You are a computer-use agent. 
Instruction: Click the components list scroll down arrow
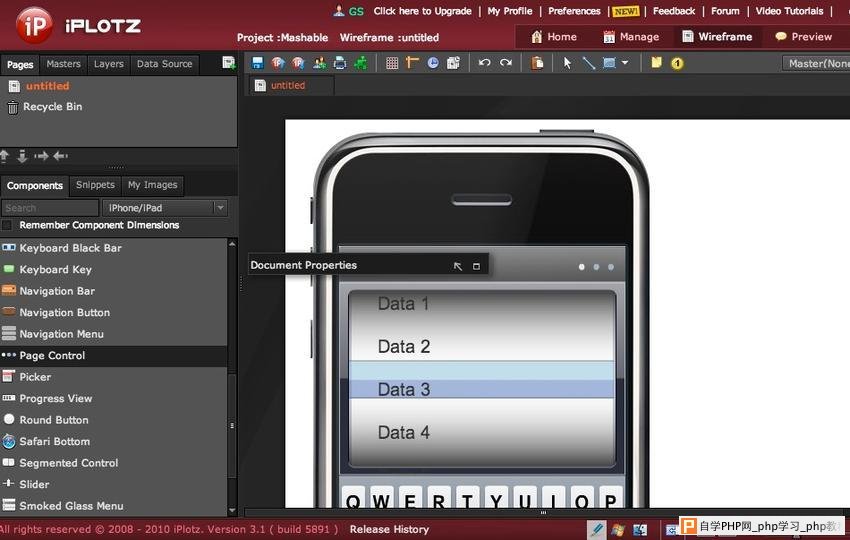[233, 510]
